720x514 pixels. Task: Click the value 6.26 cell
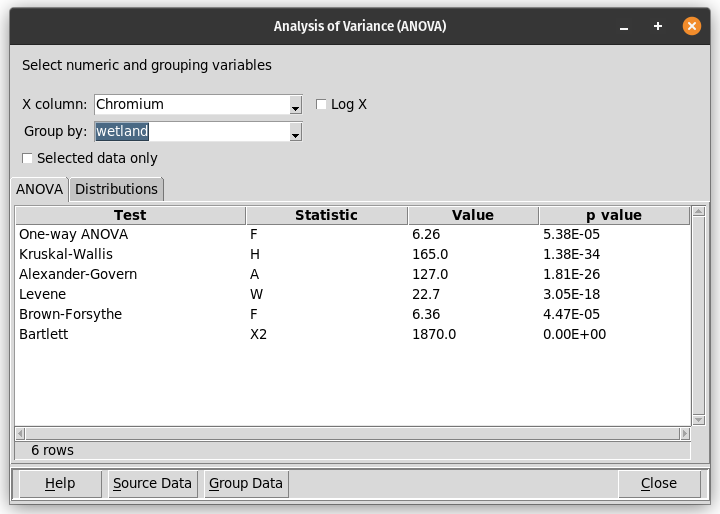(x=426, y=234)
